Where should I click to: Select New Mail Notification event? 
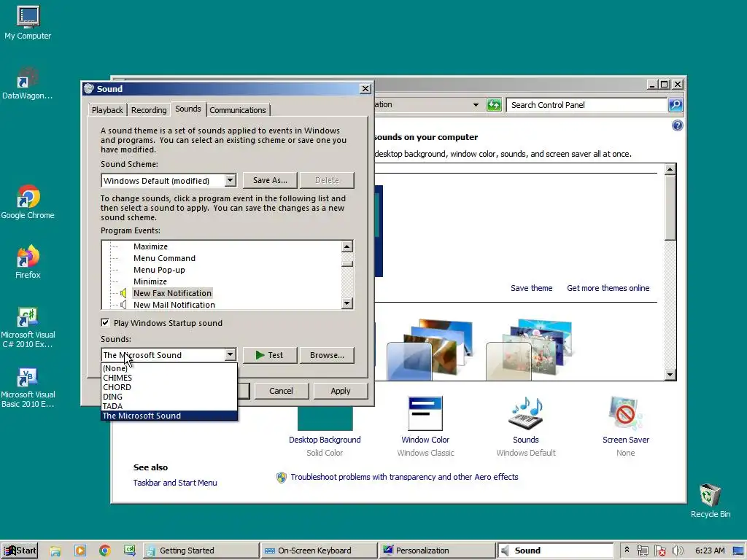point(174,304)
